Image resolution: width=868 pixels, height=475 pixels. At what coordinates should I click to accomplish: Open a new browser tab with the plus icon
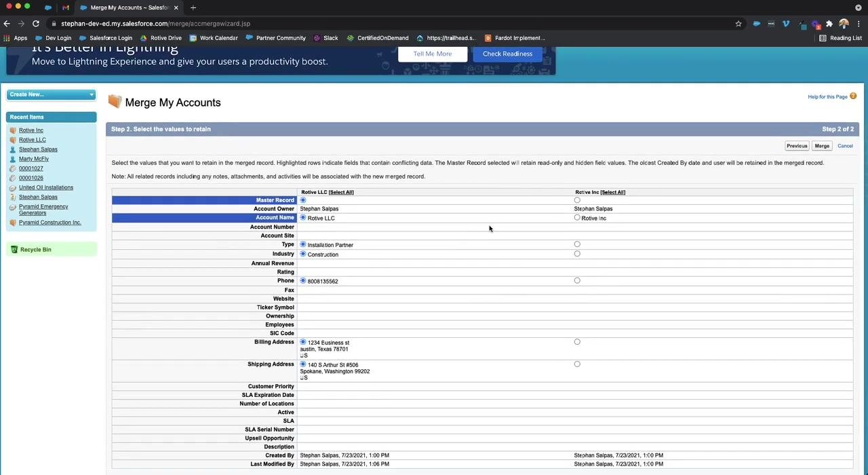(193, 7)
